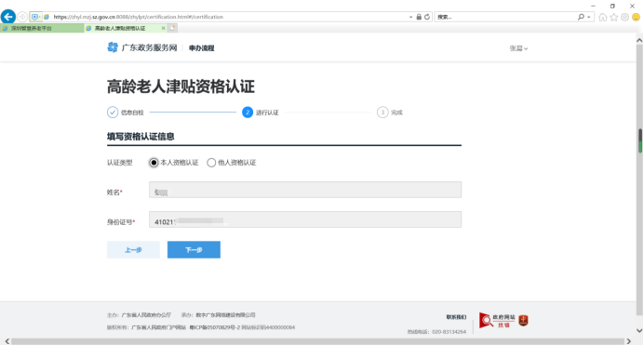Restore down the browser window
Image resolution: width=644 pixels, height=345 pixels.
[x=612, y=6]
